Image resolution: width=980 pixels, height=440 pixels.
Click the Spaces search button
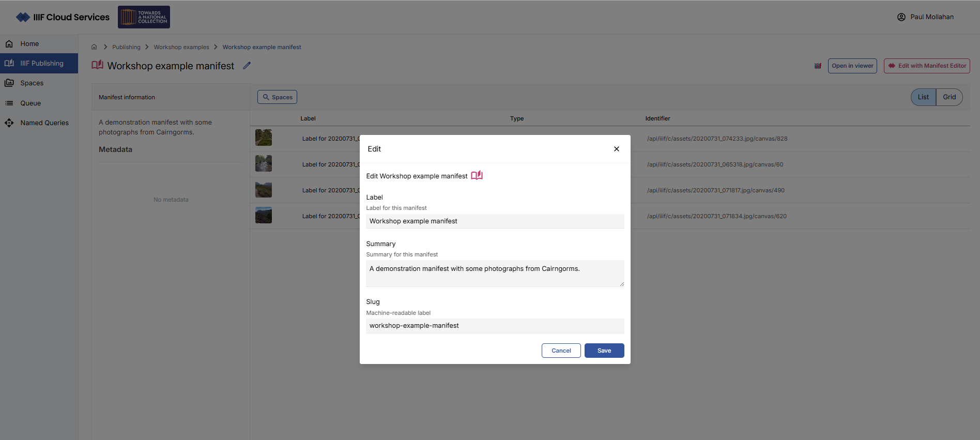(x=277, y=97)
